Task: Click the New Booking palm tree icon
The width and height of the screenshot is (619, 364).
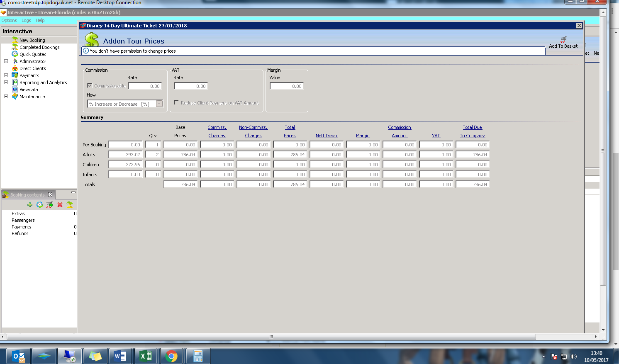Action: pos(15,40)
